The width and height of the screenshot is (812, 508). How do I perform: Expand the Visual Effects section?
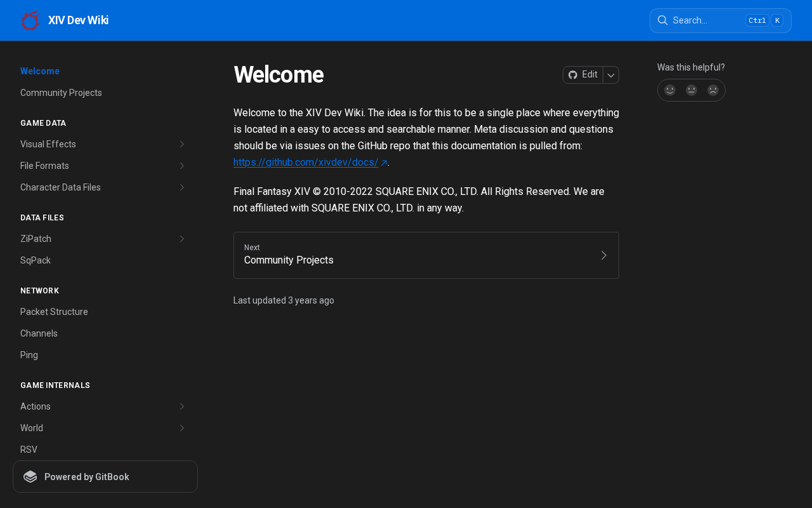tap(181, 144)
